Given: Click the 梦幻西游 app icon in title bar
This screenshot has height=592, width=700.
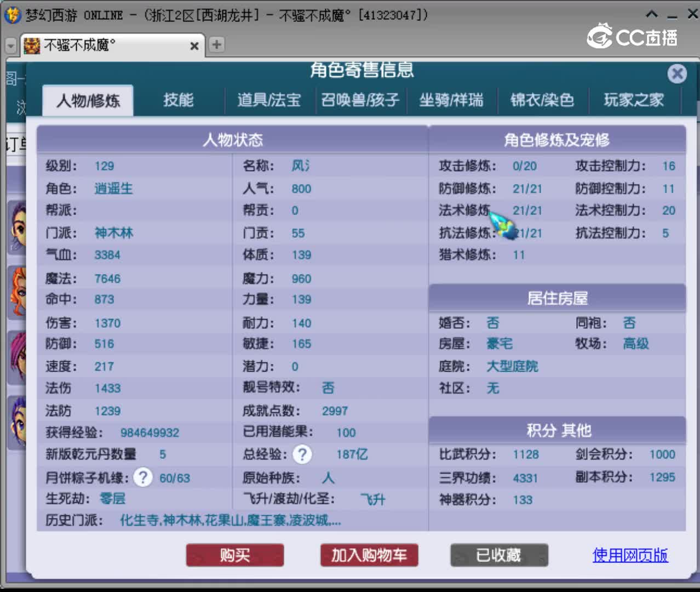Looking at the screenshot, I should point(12,15).
